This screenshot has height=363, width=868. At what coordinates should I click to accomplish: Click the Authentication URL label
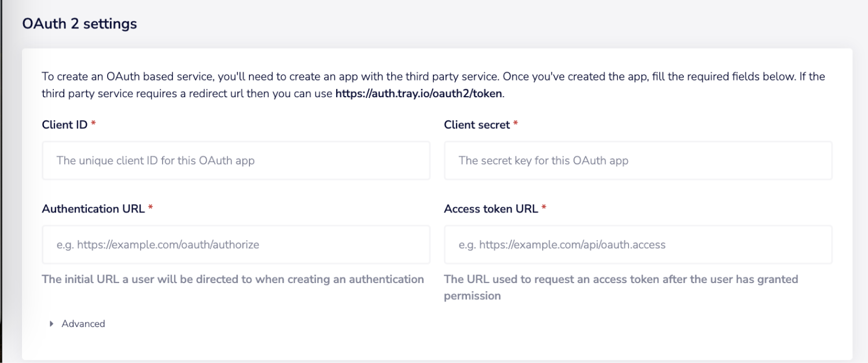[x=93, y=208]
